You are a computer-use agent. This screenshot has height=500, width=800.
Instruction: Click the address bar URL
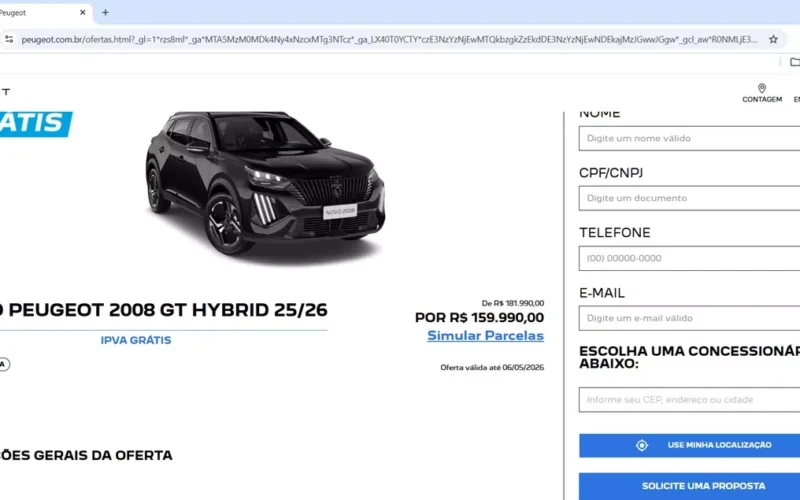point(389,39)
